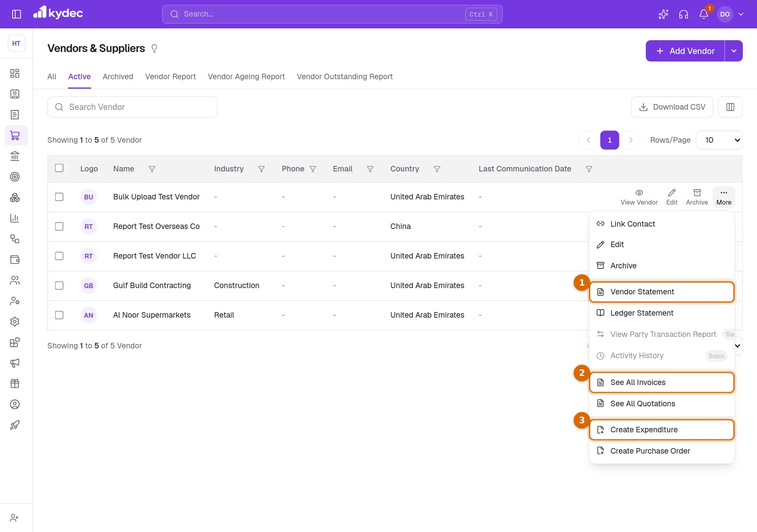Open the megaphone sidebar icon
The height and width of the screenshot is (532, 757).
(x=15, y=363)
